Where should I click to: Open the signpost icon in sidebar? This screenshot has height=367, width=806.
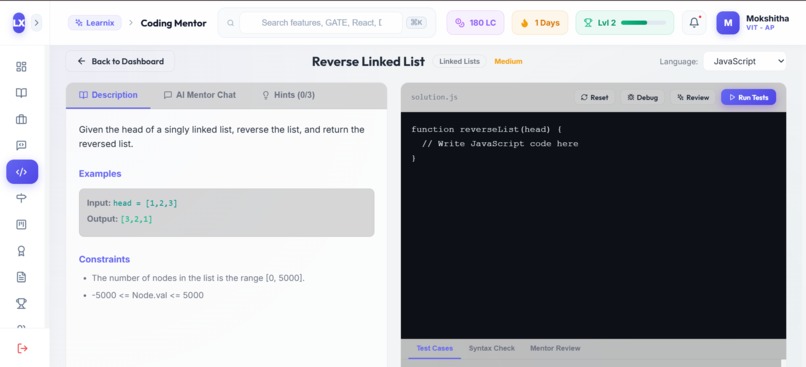[21, 198]
